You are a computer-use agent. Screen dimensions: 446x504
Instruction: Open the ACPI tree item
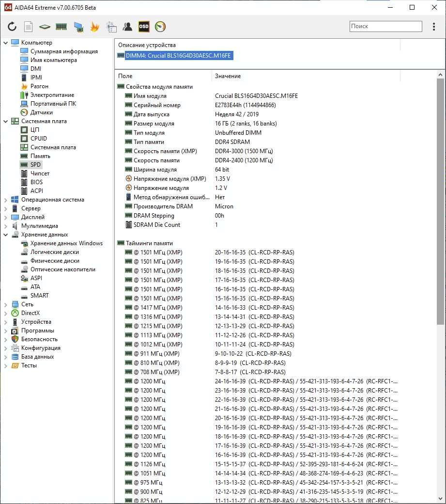37,190
